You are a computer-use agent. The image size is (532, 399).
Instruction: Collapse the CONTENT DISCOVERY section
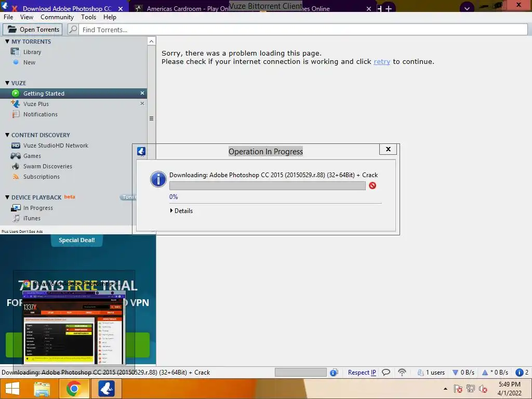(x=7, y=135)
